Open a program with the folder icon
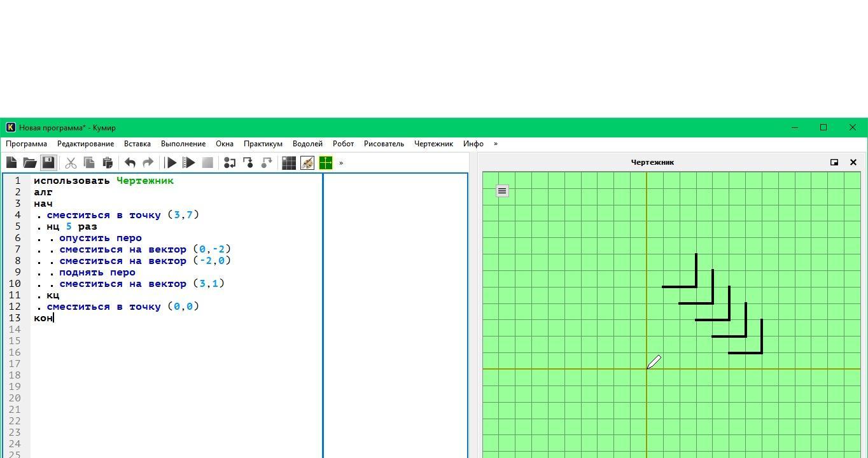Screen dimensions: 868x458 point(30,163)
